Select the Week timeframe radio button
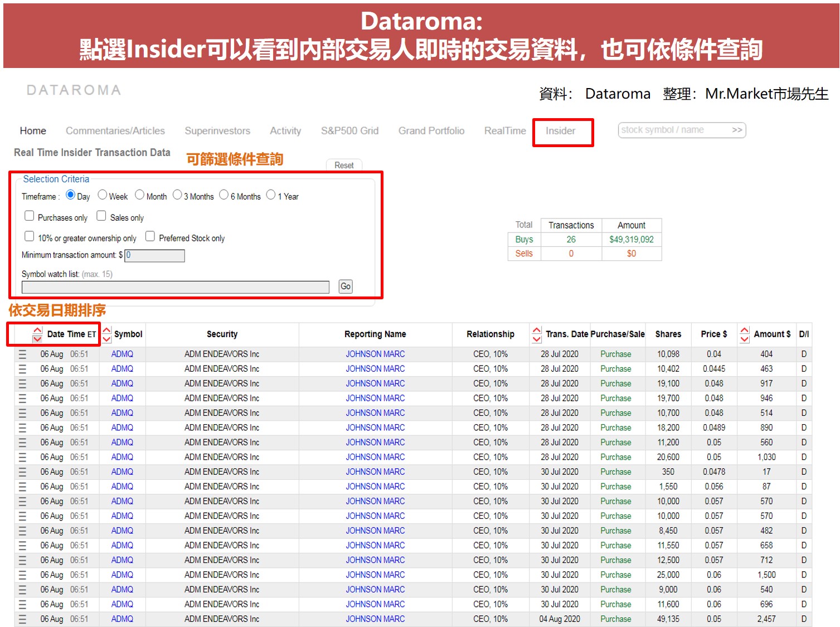840x627 pixels. point(102,195)
